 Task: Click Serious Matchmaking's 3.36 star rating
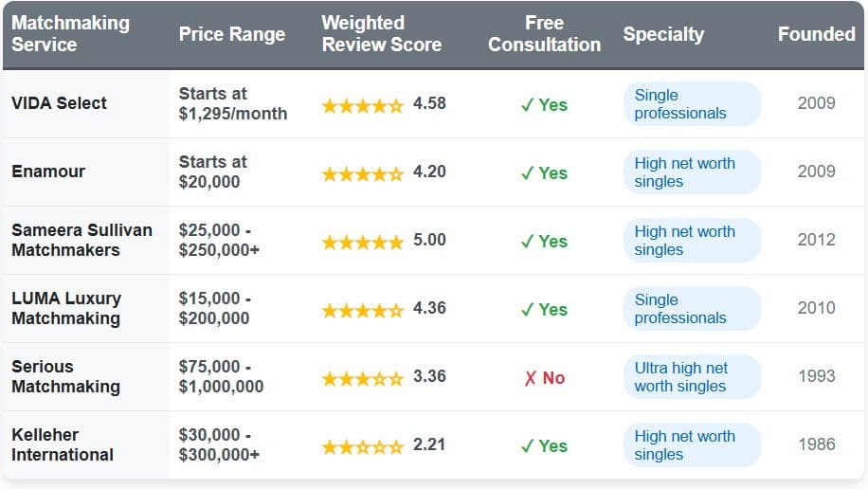[363, 378]
